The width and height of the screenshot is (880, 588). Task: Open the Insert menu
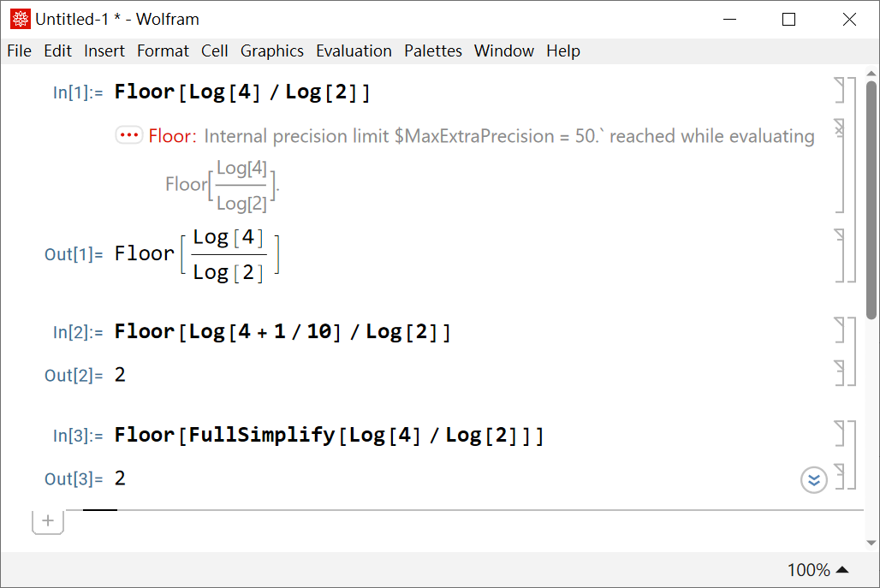pos(104,51)
